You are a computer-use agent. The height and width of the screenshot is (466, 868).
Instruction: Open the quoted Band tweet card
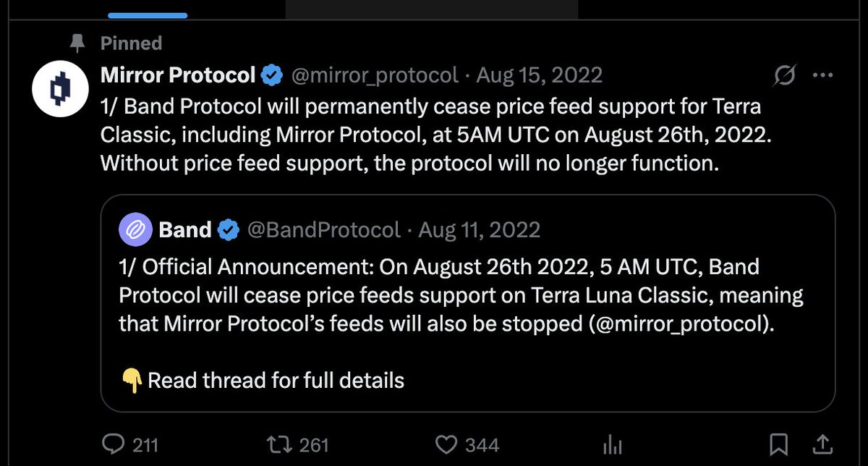468,303
